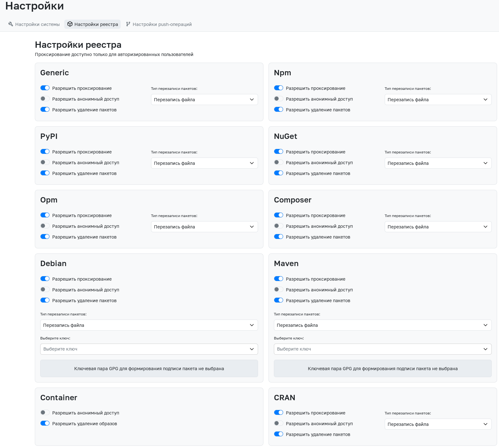This screenshot has height=448, width=499.
Task: Expand Debian key selection dropdown
Action: click(x=149, y=349)
